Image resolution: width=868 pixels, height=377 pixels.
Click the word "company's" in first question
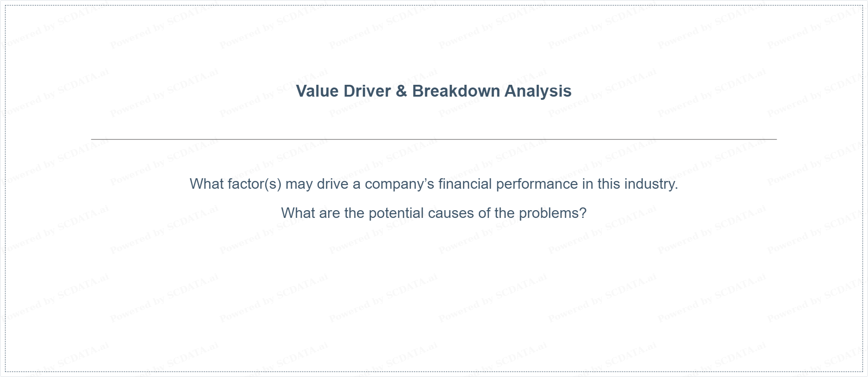399,184
